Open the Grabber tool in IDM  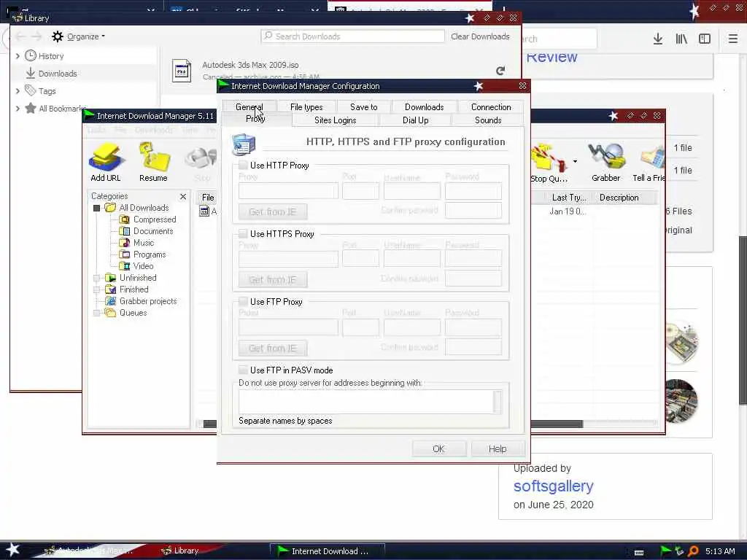point(606,157)
